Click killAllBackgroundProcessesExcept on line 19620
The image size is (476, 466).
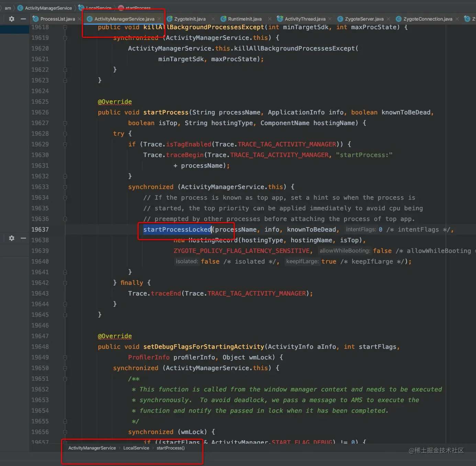coord(295,48)
